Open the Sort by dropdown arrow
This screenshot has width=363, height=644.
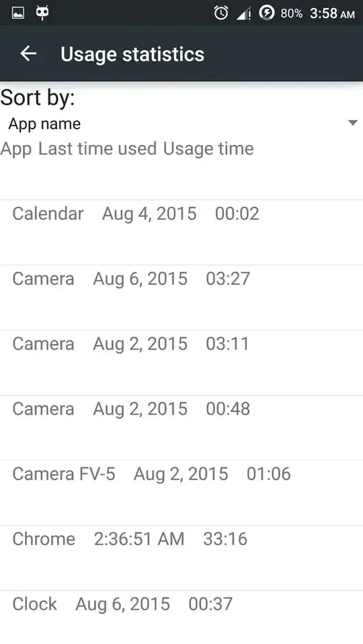pos(352,123)
